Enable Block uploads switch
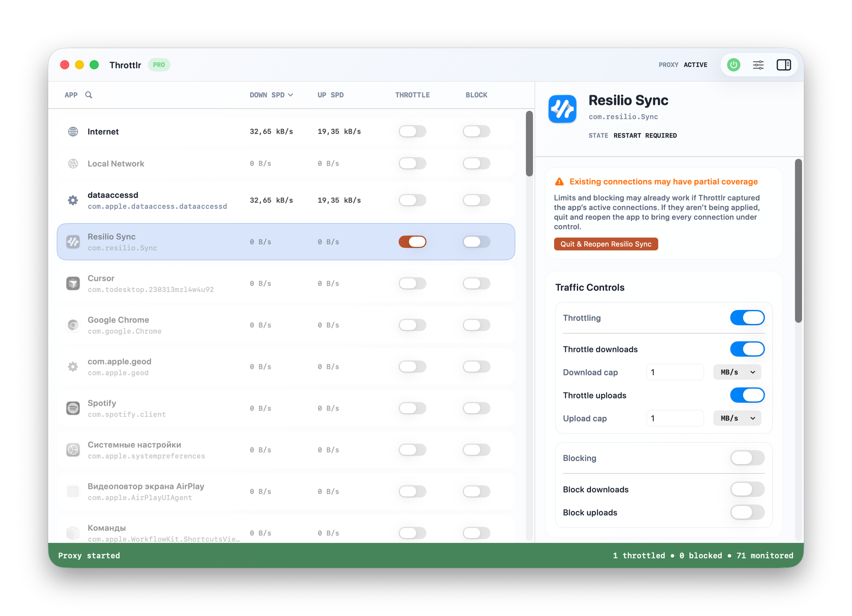 point(747,513)
